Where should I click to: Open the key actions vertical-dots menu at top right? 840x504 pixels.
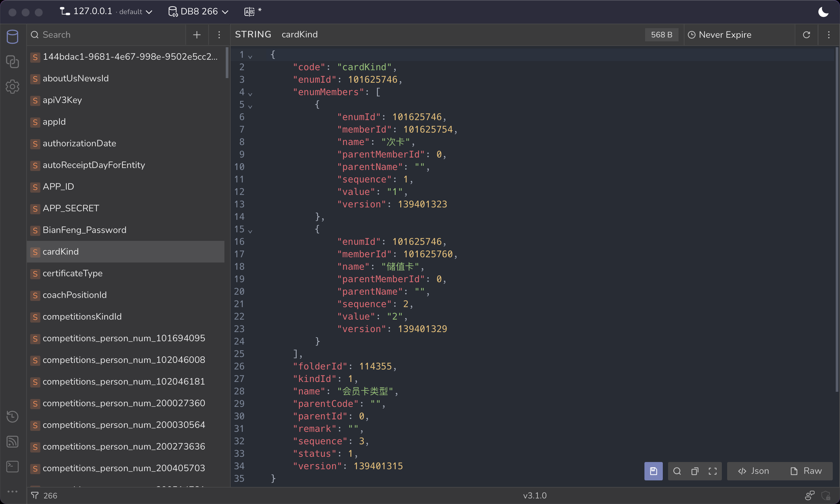pos(829,35)
